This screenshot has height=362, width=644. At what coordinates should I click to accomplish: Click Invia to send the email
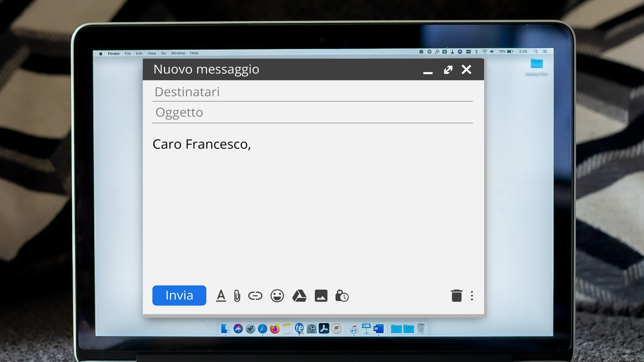(x=179, y=295)
